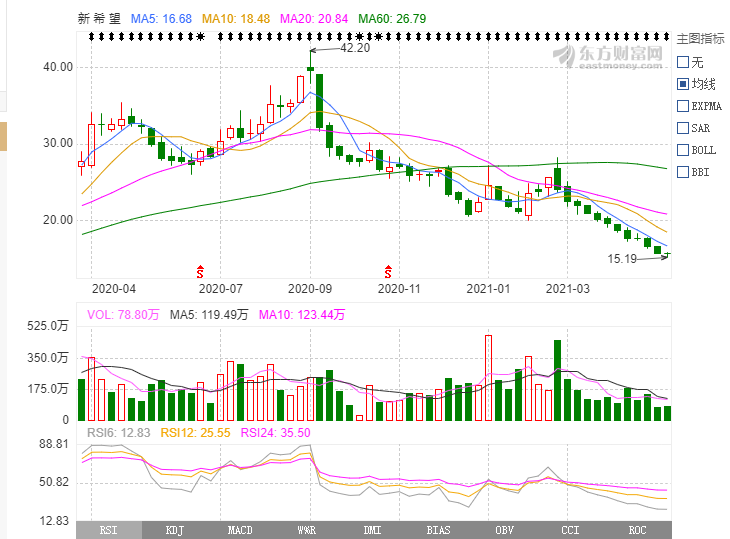Enable the EXPMA overlay checkbox

683,106
